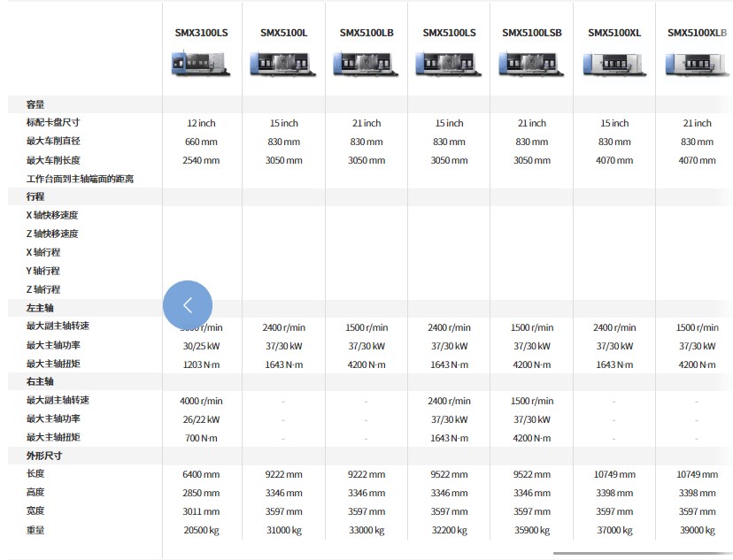Select the 容量 section header
Image resolution: width=733 pixels, height=560 pixels.
(x=35, y=104)
